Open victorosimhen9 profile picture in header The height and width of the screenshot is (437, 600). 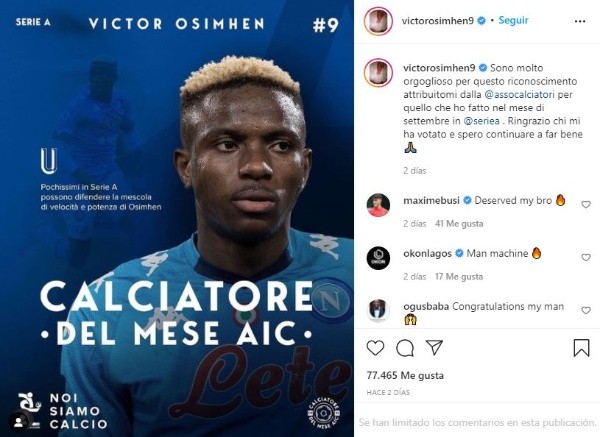click(379, 21)
